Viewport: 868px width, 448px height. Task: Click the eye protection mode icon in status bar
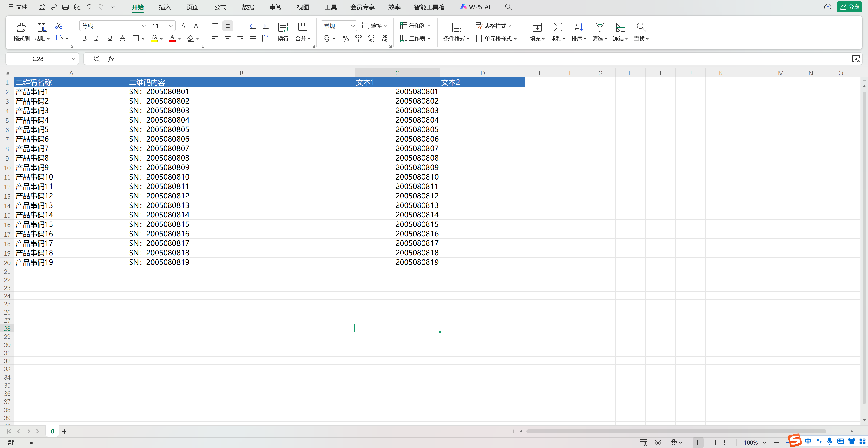tap(658, 442)
